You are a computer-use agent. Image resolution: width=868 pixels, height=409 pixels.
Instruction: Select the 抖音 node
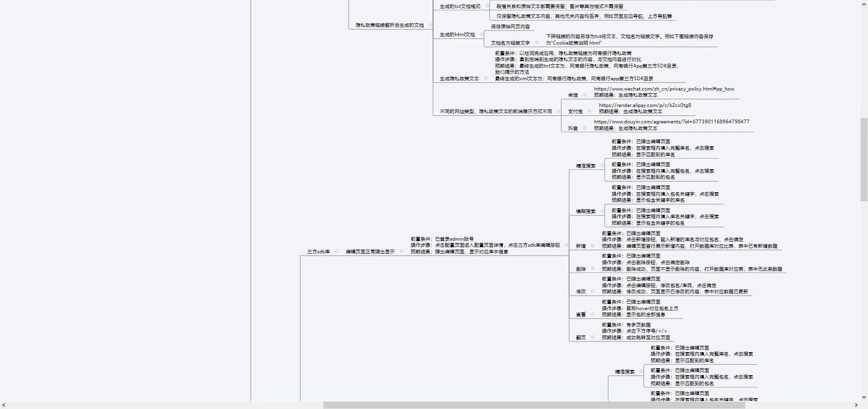pyautogui.click(x=573, y=128)
